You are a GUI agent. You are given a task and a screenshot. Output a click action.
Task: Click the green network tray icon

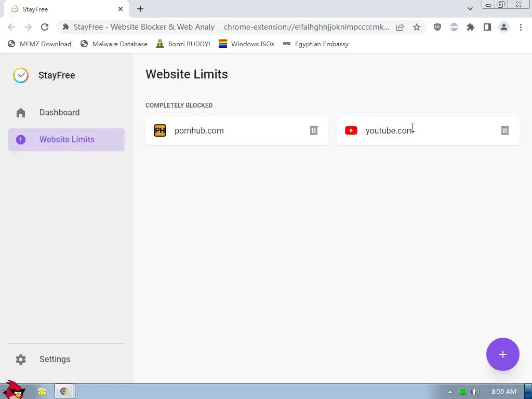click(463, 392)
